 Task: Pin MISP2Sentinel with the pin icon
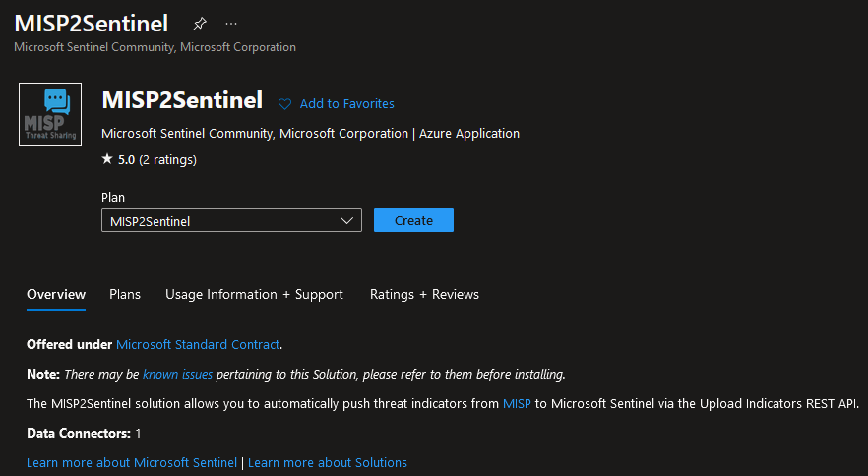coord(199,24)
